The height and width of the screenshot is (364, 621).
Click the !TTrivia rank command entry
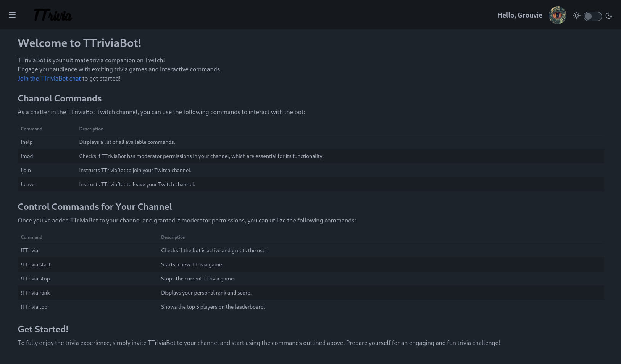(x=35, y=293)
